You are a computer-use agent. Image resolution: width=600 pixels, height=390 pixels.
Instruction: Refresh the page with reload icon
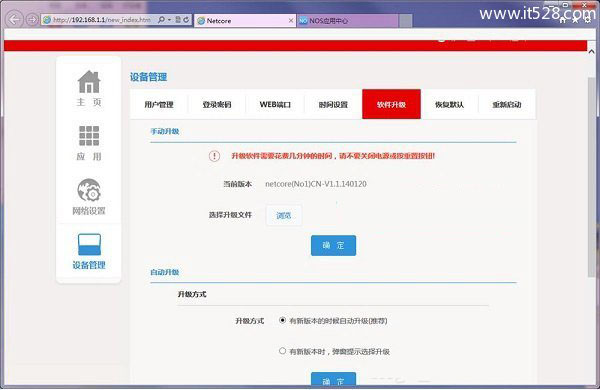click(x=186, y=20)
